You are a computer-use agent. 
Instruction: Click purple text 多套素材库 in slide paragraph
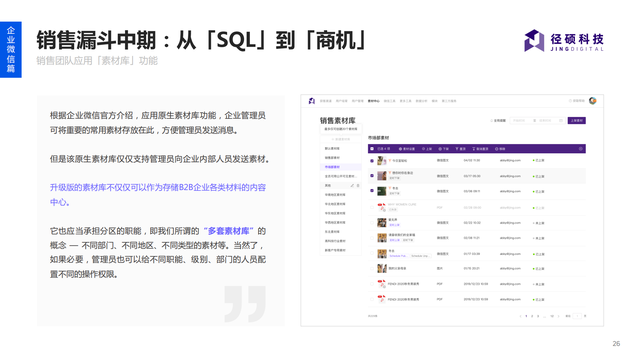[x=228, y=231]
